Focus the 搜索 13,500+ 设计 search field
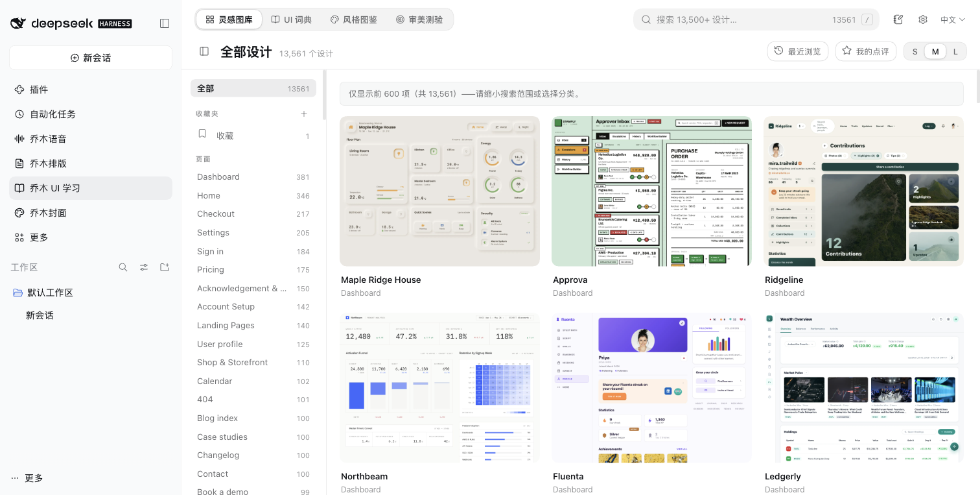 point(756,19)
